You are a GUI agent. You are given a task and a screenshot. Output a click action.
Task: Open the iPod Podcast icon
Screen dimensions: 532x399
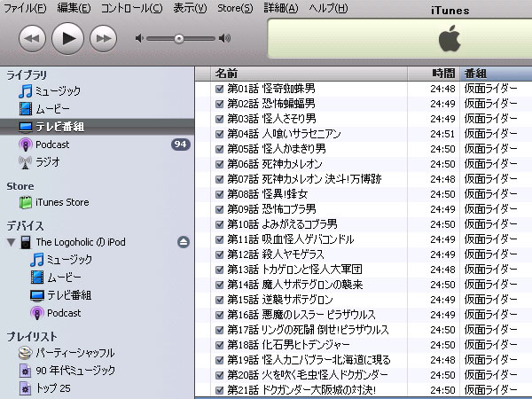[37, 313]
